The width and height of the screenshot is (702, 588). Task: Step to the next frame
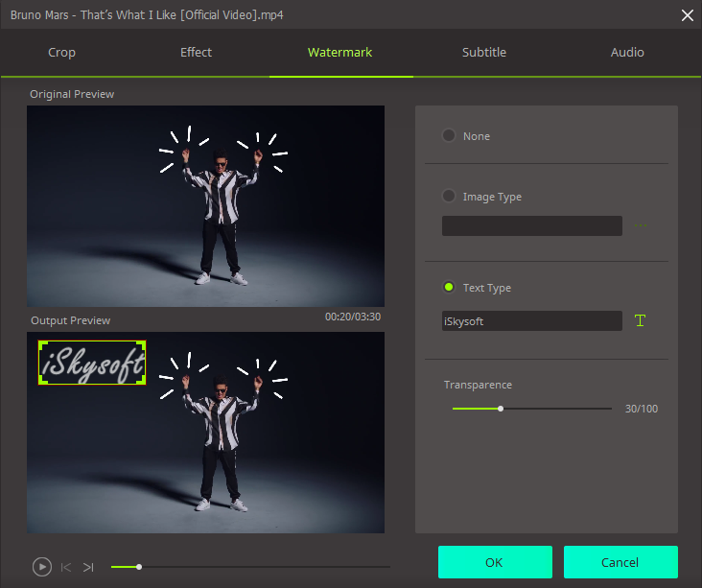(x=88, y=567)
